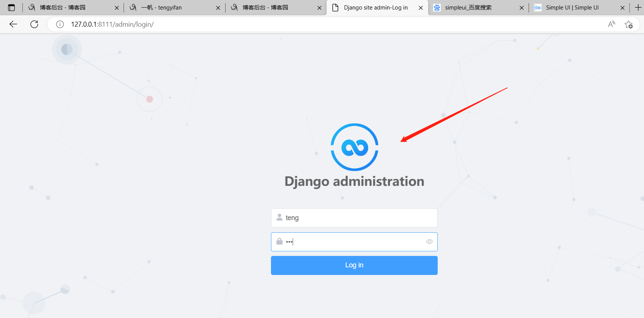This screenshot has width=644, height=318.
Task: Click the Simple UI infinity logo
Action: click(354, 147)
